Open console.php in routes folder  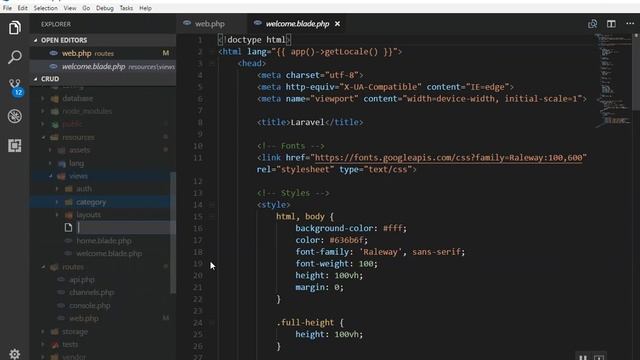[x=89, y=305]
